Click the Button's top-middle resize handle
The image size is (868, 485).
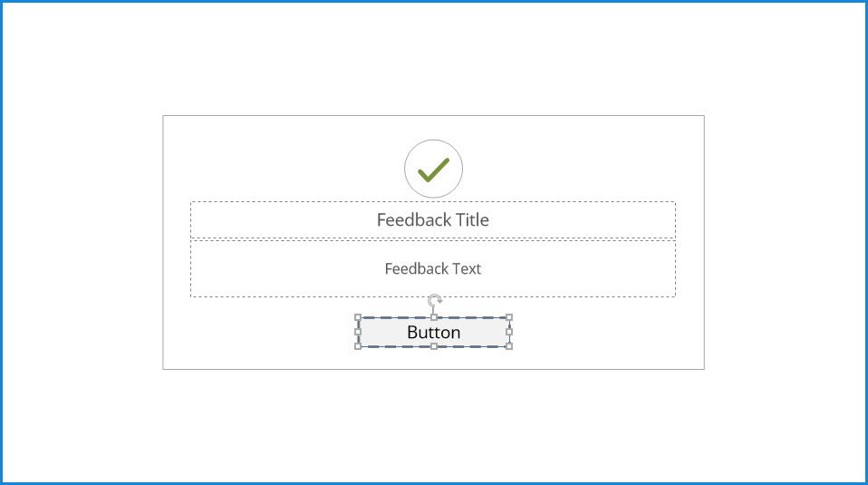tap(434, 318)
